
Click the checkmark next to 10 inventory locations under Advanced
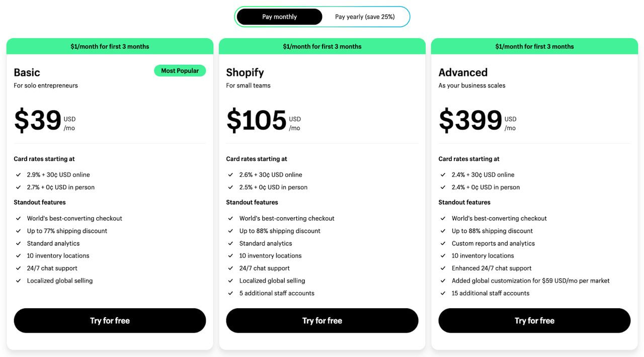click(x=443, y=255)
